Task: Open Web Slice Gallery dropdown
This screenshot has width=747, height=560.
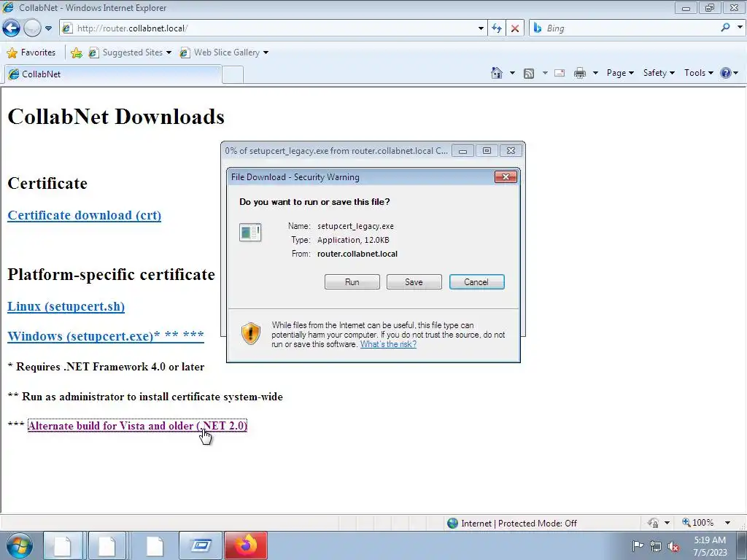Action: click(224, 52)
